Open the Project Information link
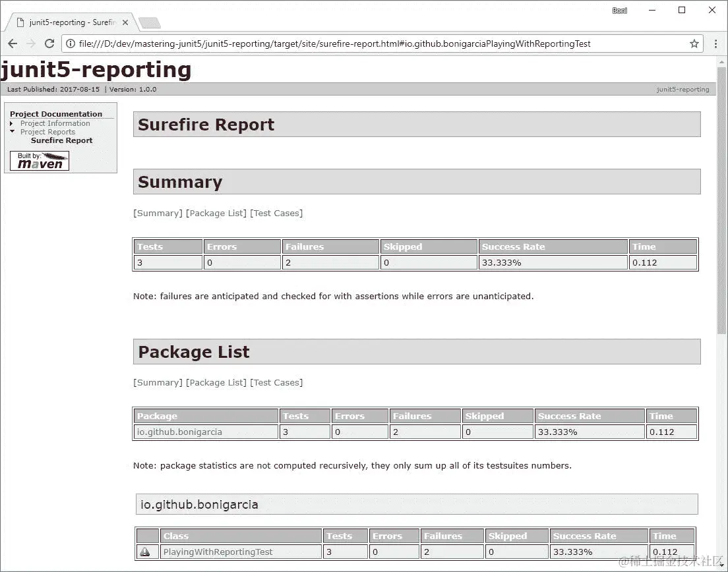 coord(55,123)
